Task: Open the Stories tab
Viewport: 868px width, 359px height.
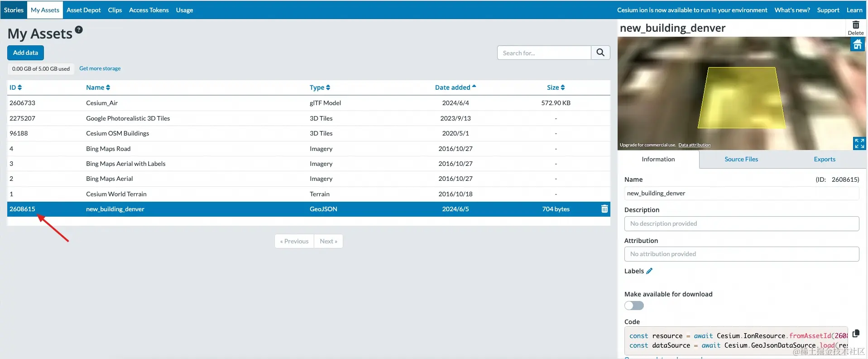Action: point(14,10)
